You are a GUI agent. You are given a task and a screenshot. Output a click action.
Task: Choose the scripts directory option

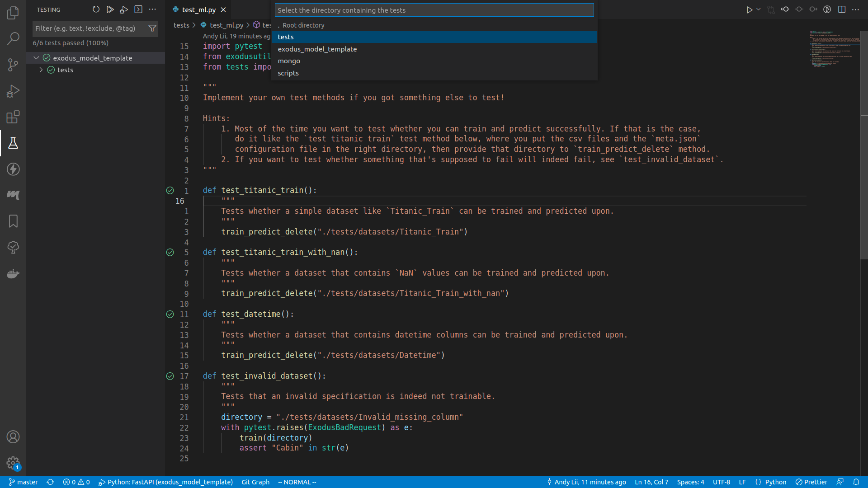tap(434, 73)
